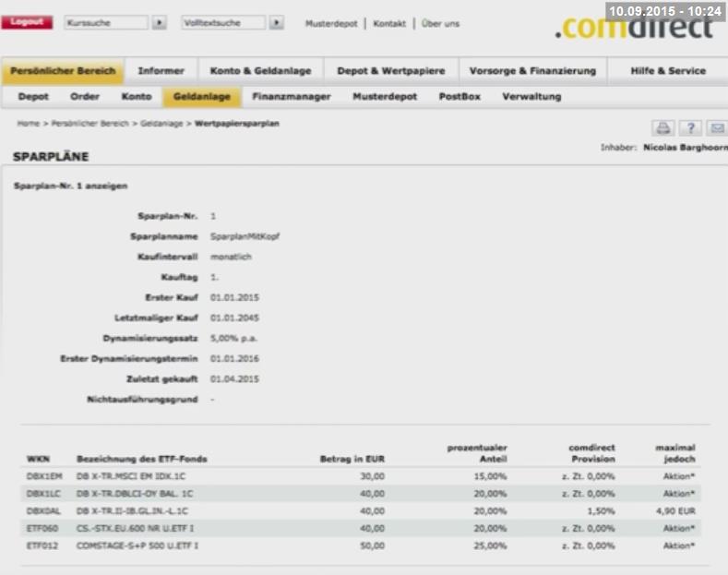
Task: Switch to the Konto & Geldanlage tab
Action: coord(261,71)
